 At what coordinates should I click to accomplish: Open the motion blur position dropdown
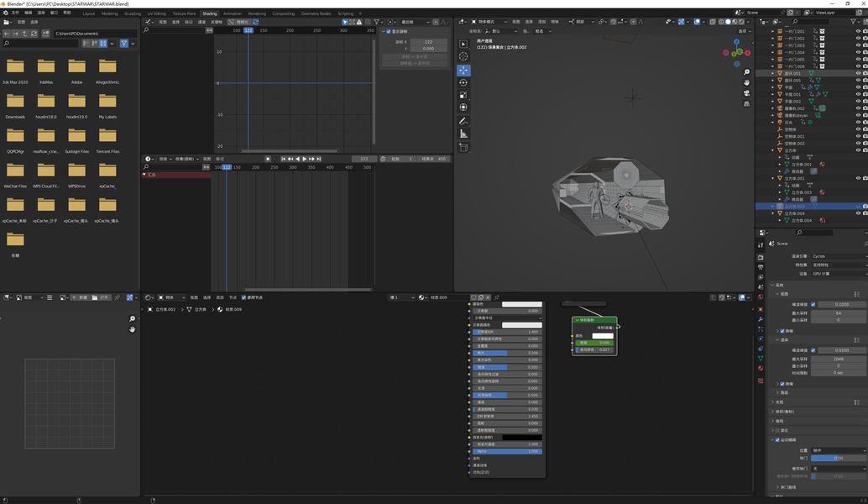[839, 451]
